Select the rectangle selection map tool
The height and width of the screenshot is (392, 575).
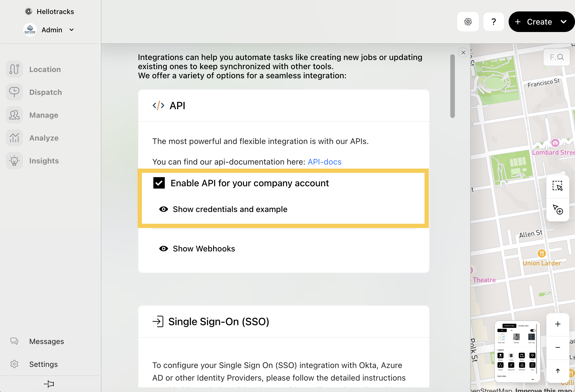(x=557, y=186)
